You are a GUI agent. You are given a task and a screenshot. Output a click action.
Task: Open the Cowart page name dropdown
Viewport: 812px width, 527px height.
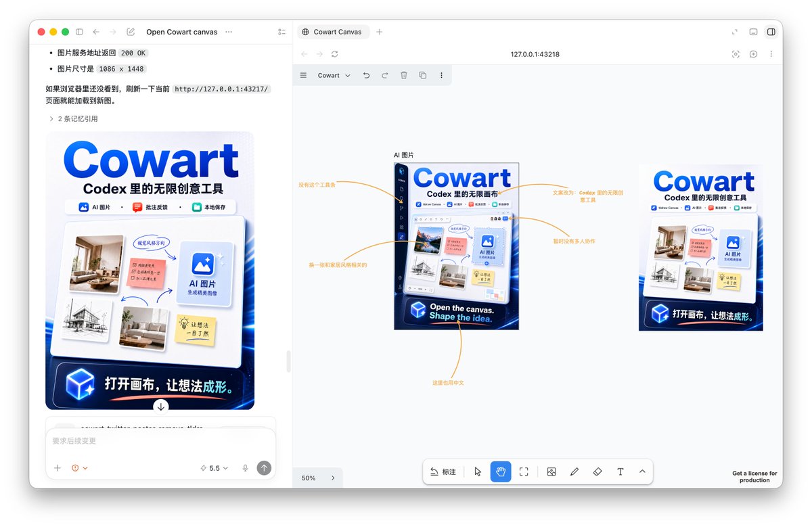tap(334, 75)
